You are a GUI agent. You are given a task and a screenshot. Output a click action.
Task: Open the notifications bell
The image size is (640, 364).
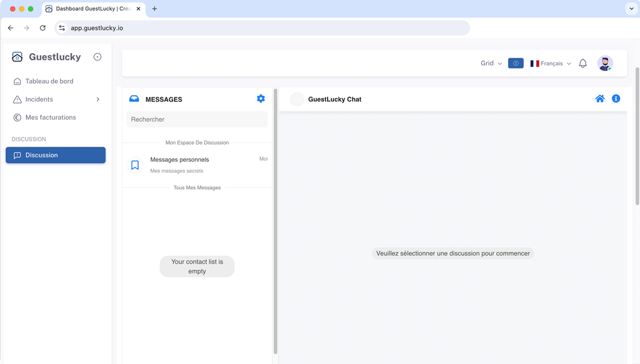[x=583, y=63]
